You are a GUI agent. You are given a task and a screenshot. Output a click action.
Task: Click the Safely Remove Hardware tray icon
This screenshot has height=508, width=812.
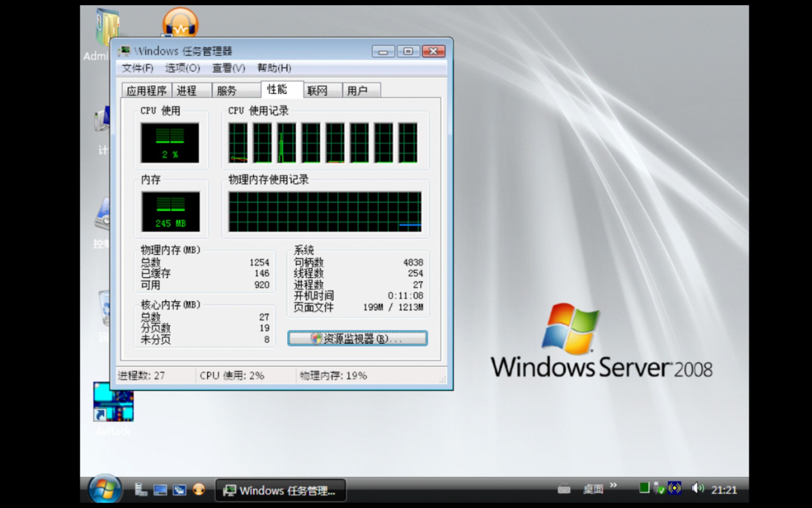point(659,489)
